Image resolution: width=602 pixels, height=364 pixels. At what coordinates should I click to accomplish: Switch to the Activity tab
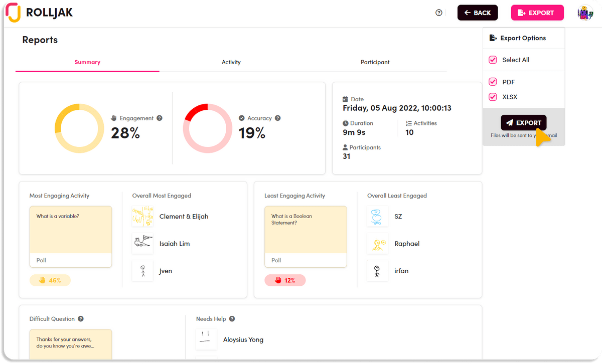(x=231, y=62)
